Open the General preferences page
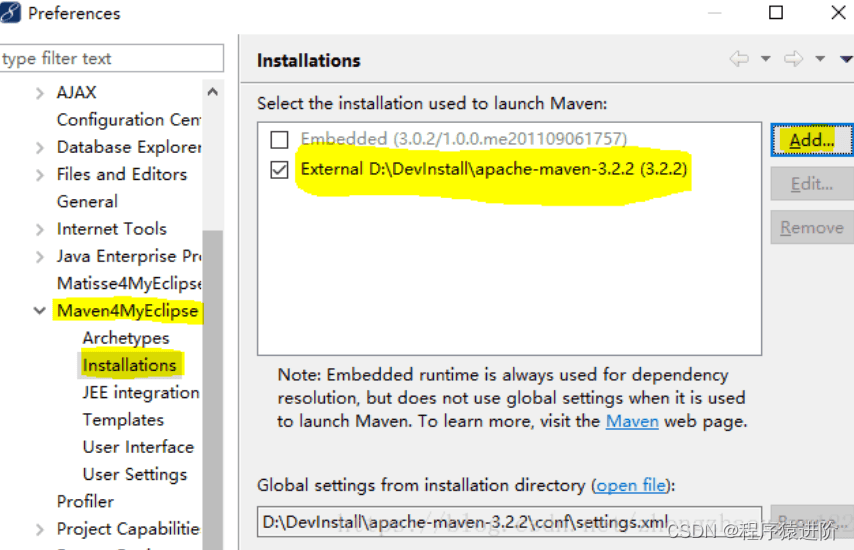Image resolution: width=854 pixels, height=550 pixels. click(x=87, y=201)
